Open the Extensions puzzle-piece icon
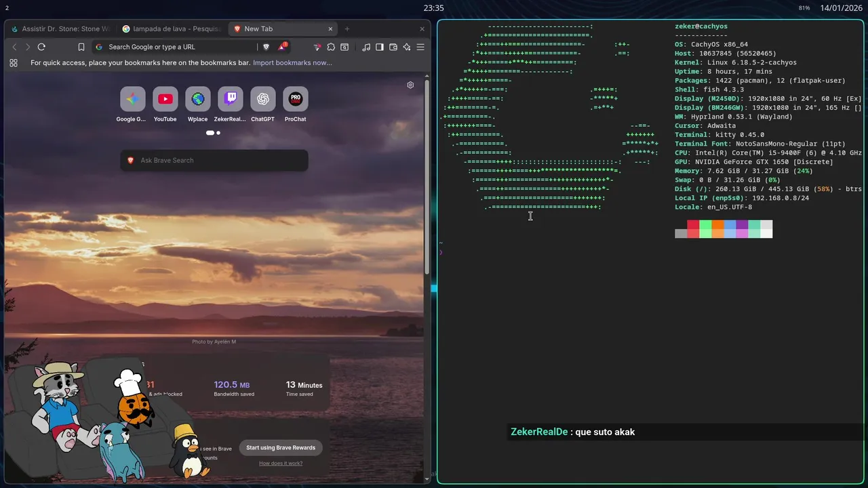Viewport: 868px width, 488px height. tap(331, 47)
